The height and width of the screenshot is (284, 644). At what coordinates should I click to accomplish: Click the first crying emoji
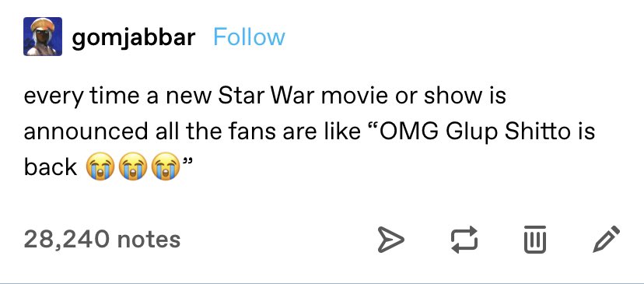pyautogui.click(x=100, y=167)
